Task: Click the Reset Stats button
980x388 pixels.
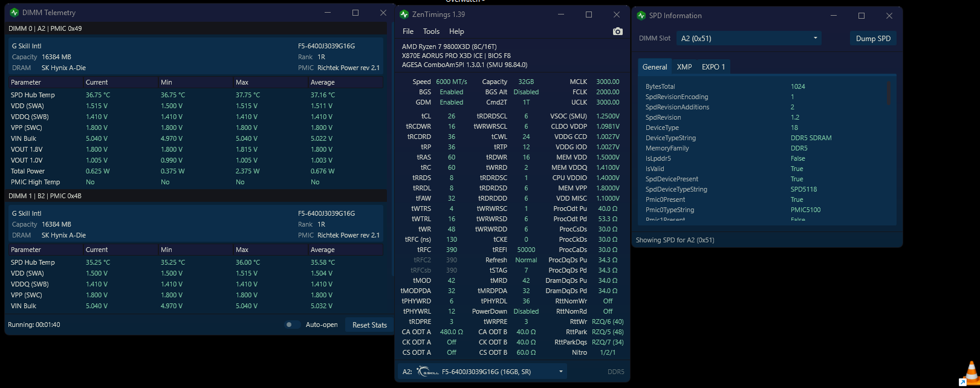Action: (369, 325)
